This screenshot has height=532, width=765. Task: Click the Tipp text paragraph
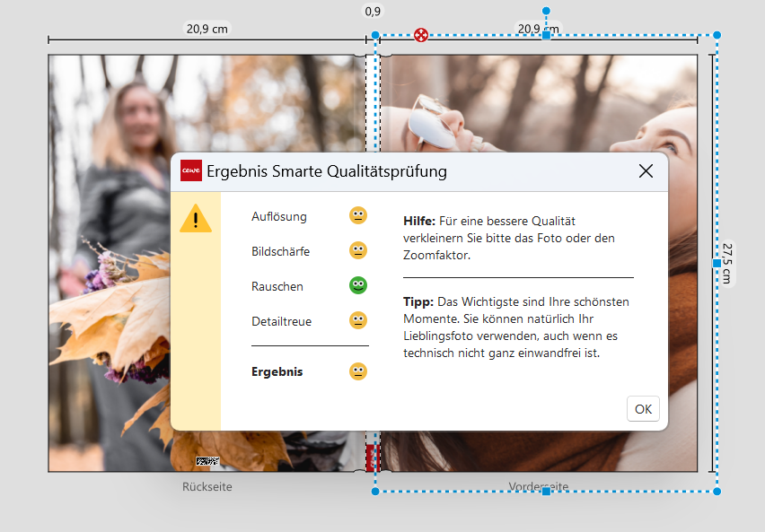pos(516,327)
